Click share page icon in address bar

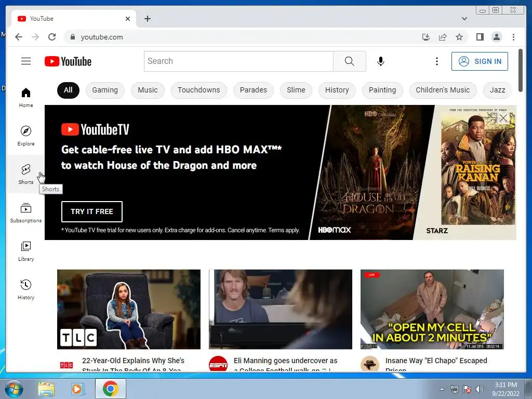pyautogui.click(x=443, y=37)
